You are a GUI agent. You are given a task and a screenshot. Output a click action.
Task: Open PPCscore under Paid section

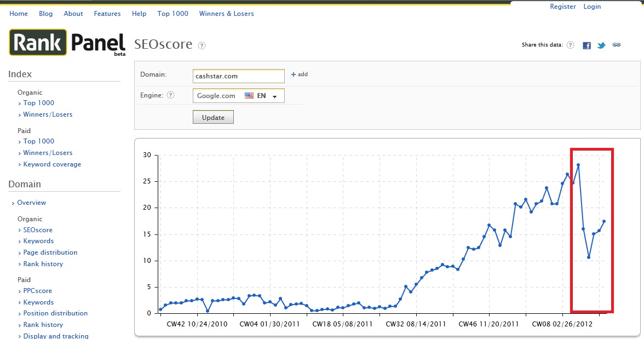tap(37, 291)
